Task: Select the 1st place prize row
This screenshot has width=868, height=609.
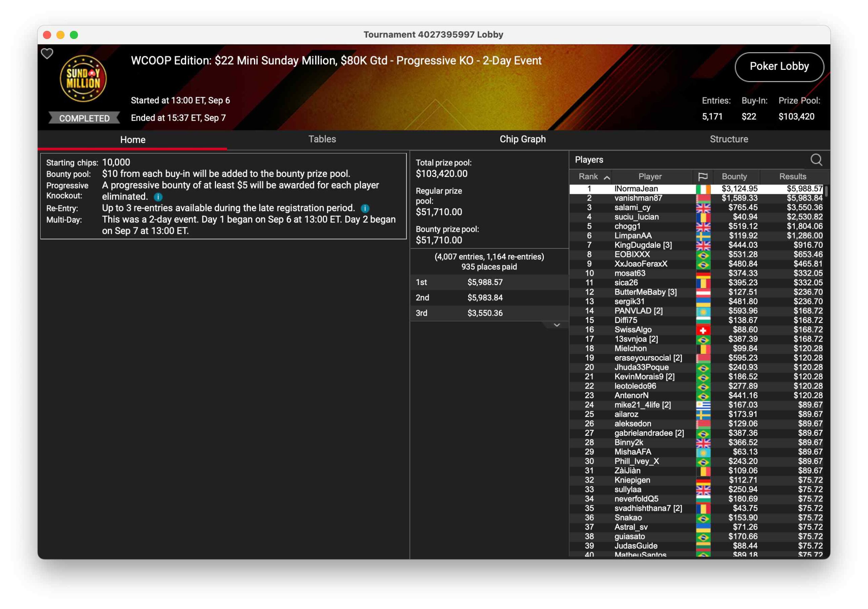Action: pyautogui.click(x=489, y=282)
